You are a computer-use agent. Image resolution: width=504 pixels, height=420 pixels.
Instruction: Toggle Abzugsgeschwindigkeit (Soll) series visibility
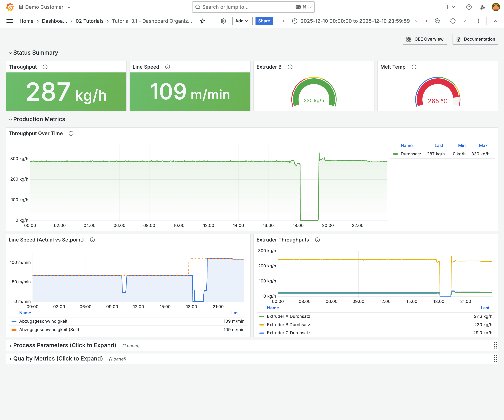(x=49, y=330)
